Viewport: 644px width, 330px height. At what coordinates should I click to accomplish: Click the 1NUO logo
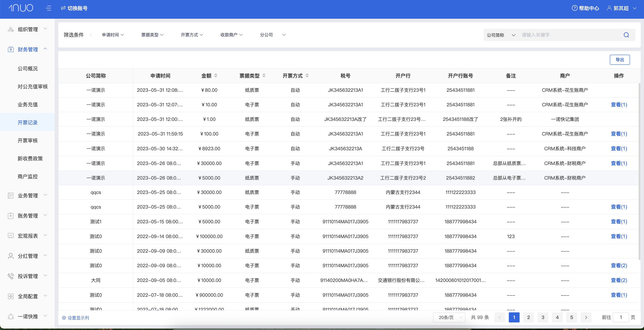21,8
